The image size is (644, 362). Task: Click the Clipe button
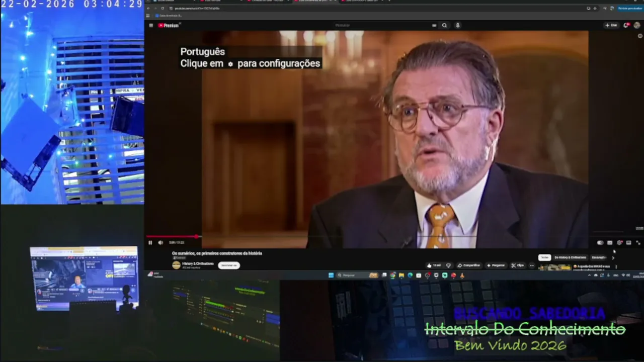(518, 265)
